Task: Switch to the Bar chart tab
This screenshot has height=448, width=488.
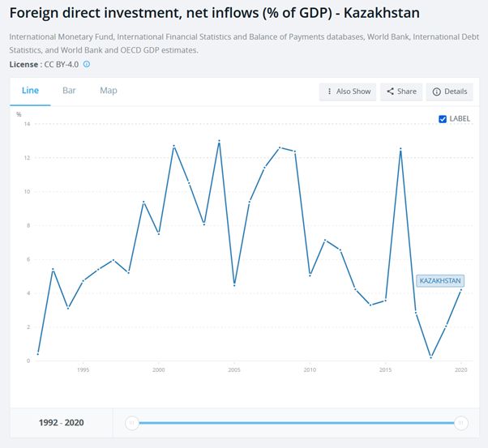Action: pyautogui.click(x=69, y=91)
